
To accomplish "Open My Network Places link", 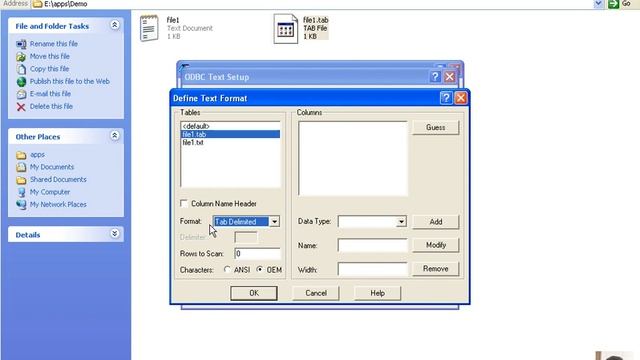I will 58,204.
